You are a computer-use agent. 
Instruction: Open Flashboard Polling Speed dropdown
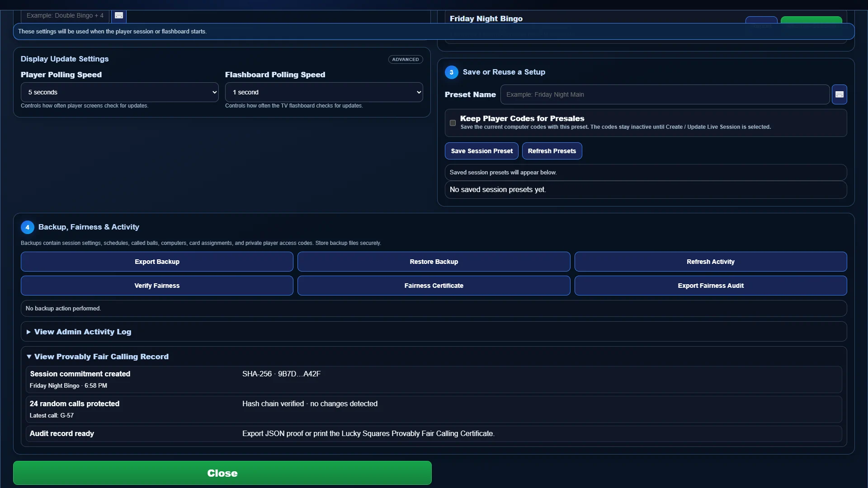tap(324, 92)
